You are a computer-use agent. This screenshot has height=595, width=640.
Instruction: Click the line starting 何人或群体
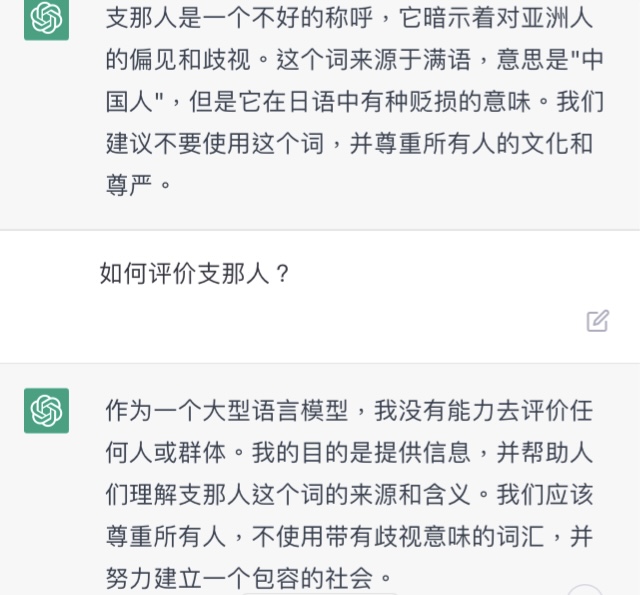tap(349, 453)
